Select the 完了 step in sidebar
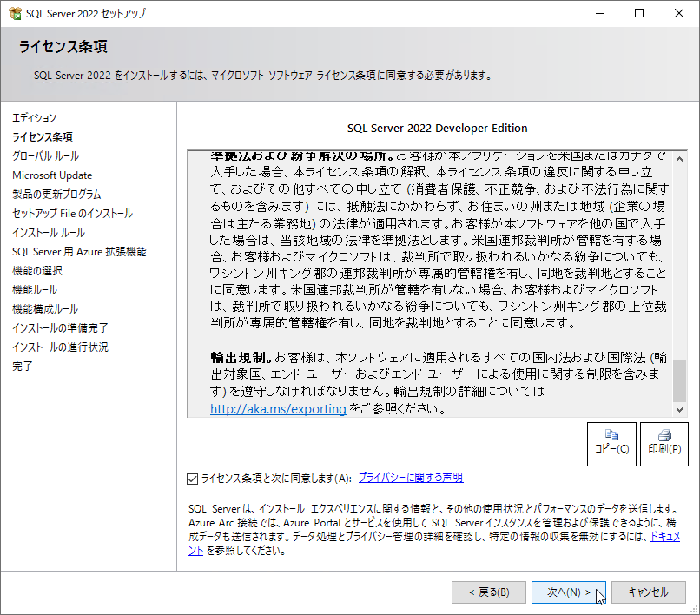 point(23,367)
